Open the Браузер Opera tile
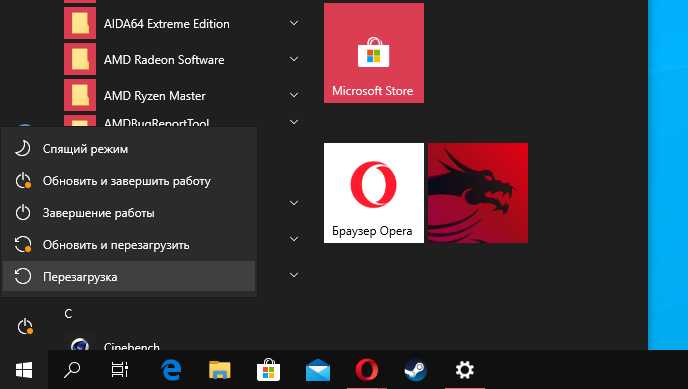Viewport: 688px width, 389px height. pyautogui.click(x=374, y=193)
